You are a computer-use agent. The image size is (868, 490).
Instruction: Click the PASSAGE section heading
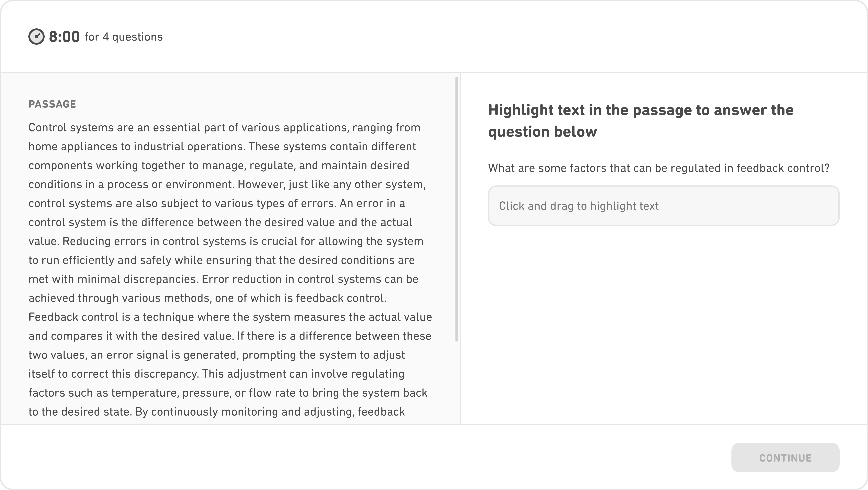coord(52,104)
